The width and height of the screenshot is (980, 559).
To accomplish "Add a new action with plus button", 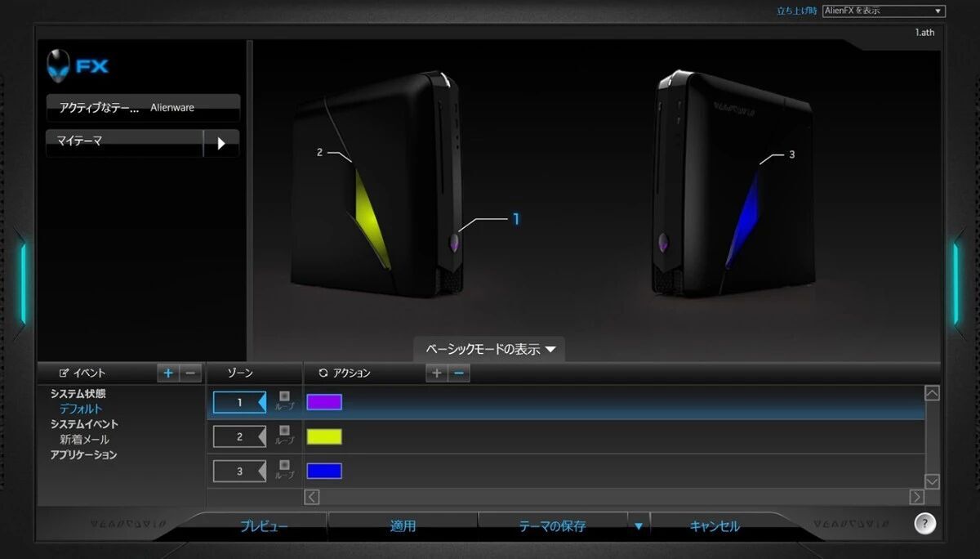I will point(437,373).
